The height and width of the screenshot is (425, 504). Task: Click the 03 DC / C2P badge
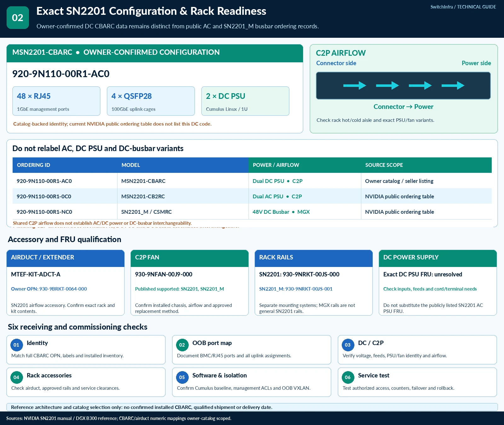(x=348, y=345)
